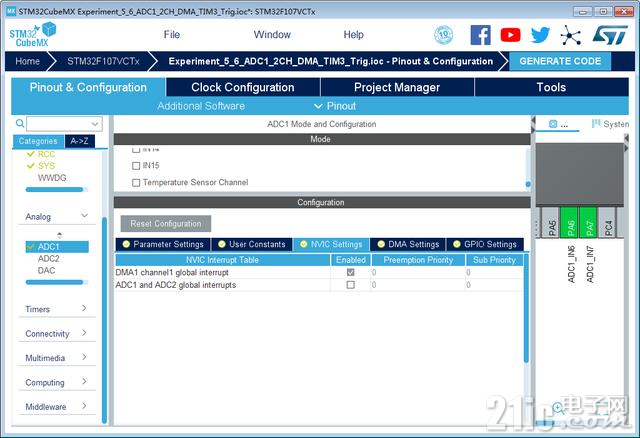Image resolution: width=640 pixels, height=438 pixels.
Task: Click the PA5 pin on chip
Action: point(552,222)
